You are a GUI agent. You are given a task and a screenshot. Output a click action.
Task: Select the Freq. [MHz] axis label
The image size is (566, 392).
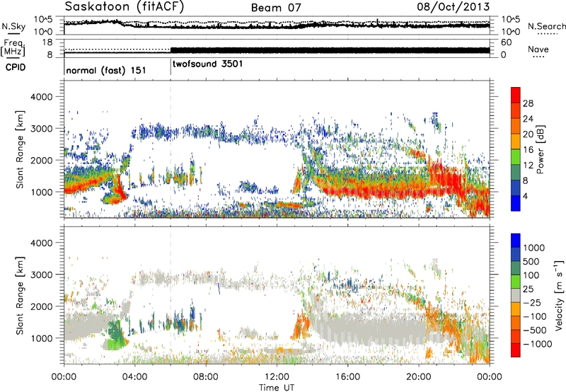click(13, 47)
